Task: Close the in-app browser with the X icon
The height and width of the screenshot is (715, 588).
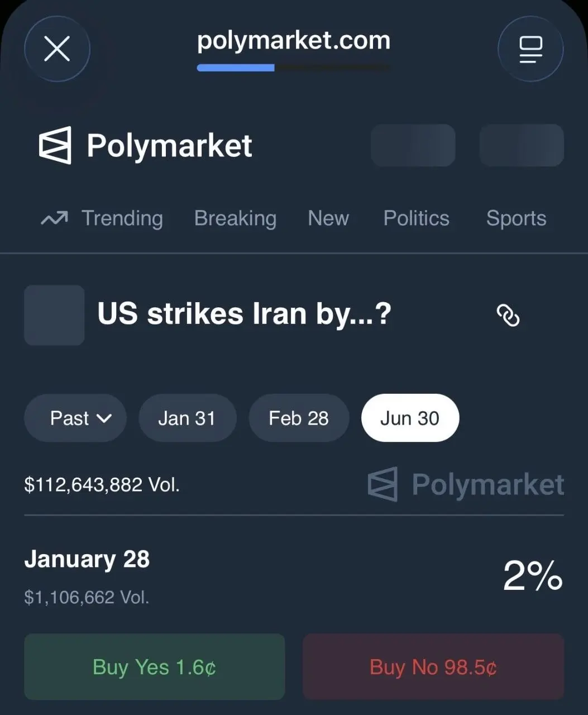Action: tap(57, 49)
